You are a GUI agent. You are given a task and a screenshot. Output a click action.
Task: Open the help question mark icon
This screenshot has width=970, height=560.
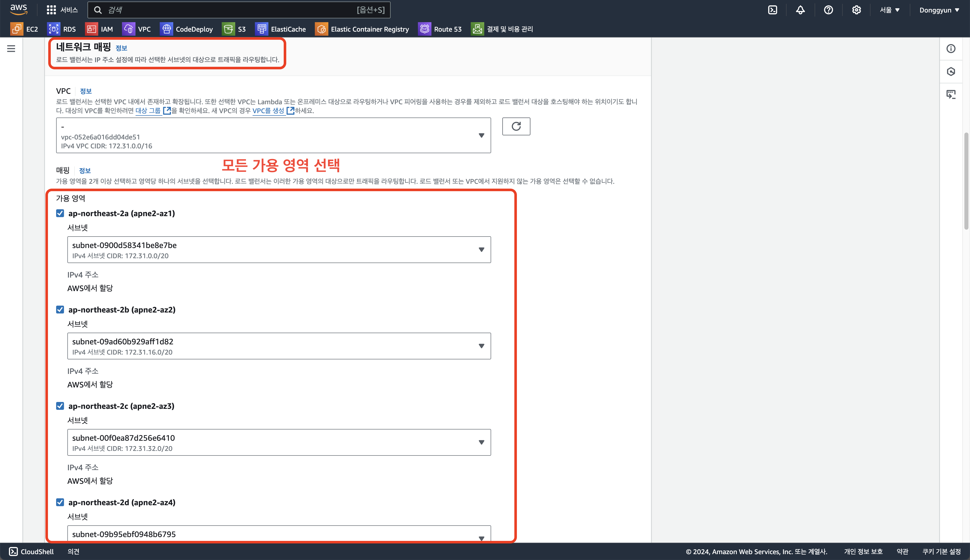(x=828, y=10)
